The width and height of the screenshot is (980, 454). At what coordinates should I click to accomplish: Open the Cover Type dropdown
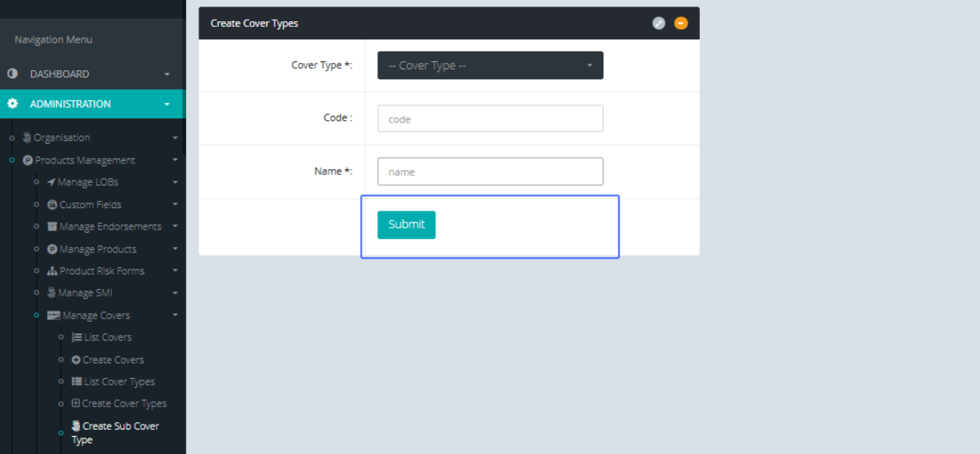[490, 65]
